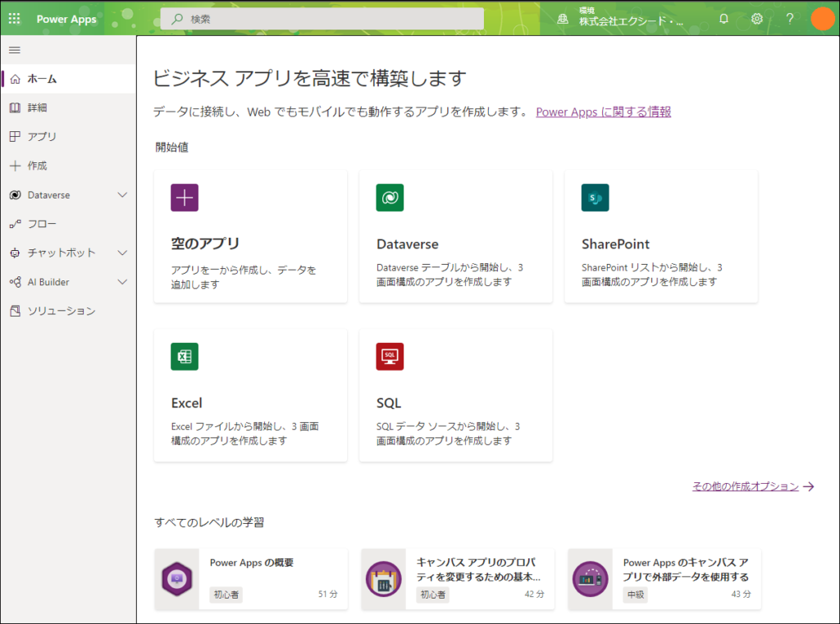Screen dimensions: 840x624
Task: Select 作成 in the sidebar
Action: point(68,166)
